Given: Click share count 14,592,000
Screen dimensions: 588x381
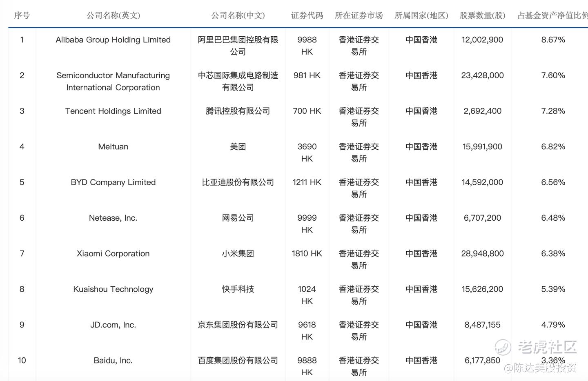Looking at the screenshot, I should pyautogui.click(x=483, y=182).
